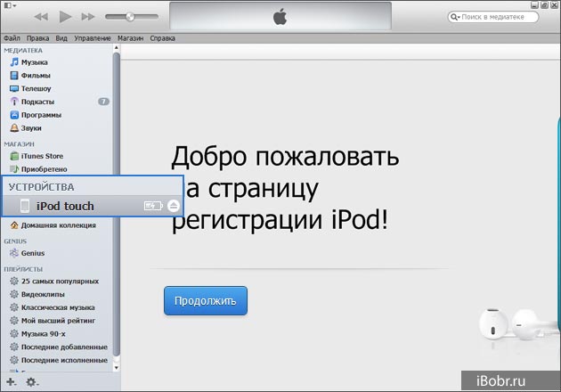Select Музыка 90-х playlist name
Viewport: 561px width, 392px height.
pyautogui.click(x=44, y=334)
